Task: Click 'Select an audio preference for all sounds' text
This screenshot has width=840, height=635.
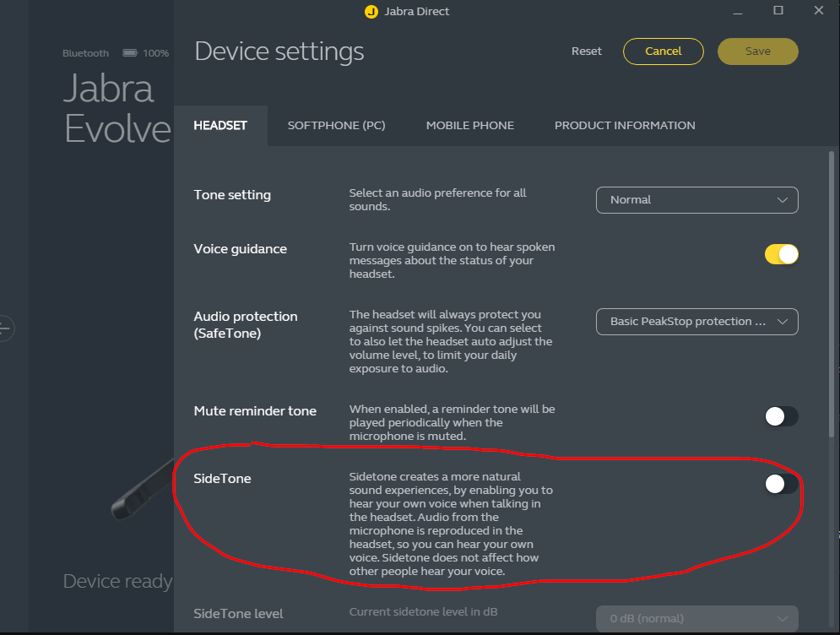Action: (x=437, y=199)
